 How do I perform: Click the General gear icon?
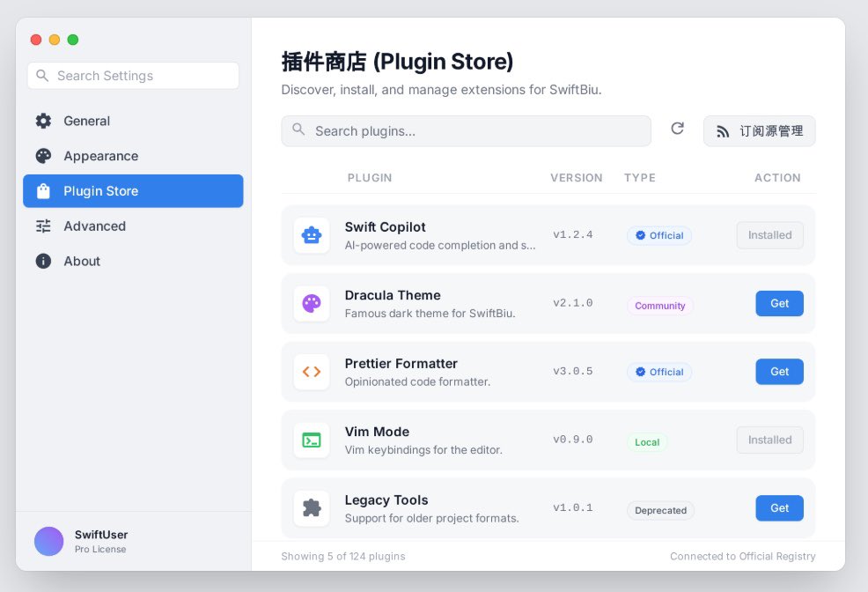pos(43,121)
